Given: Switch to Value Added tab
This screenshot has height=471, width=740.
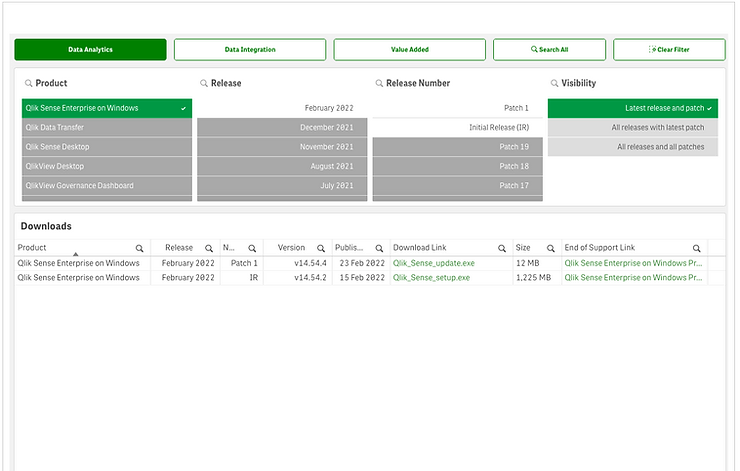Looking at the screenshot, I should tap(409, 50).
